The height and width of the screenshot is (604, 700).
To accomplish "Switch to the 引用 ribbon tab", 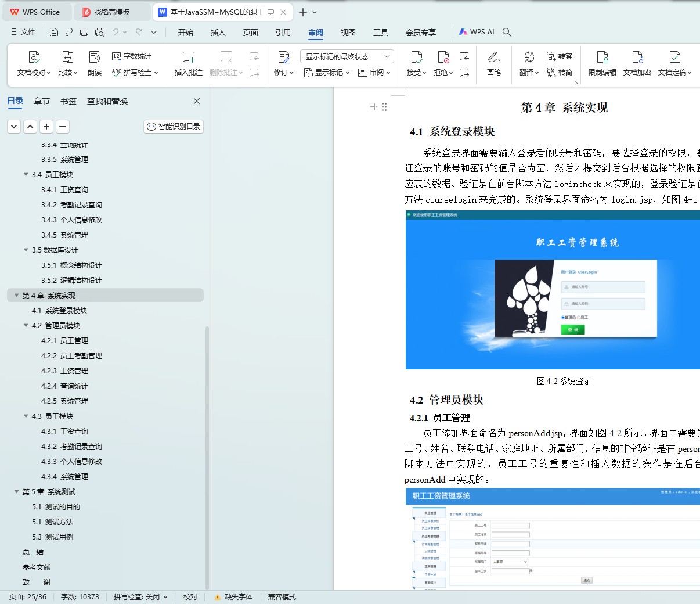I will [283, 33].
